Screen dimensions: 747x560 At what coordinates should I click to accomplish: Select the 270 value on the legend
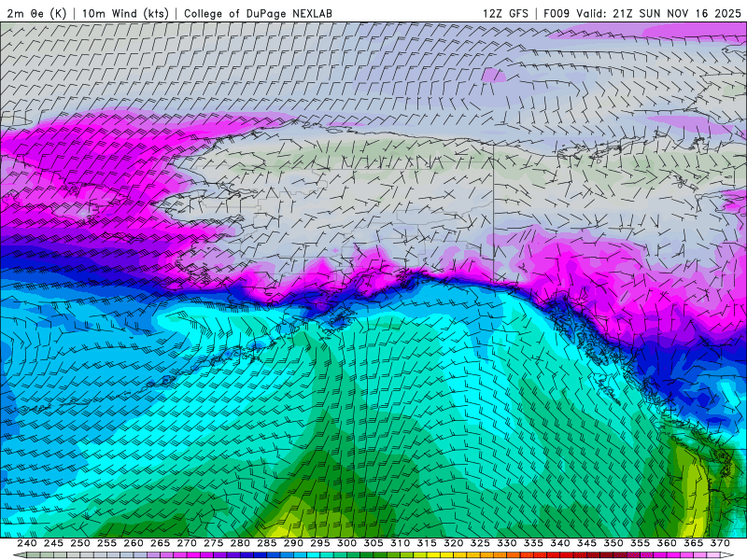187,543
